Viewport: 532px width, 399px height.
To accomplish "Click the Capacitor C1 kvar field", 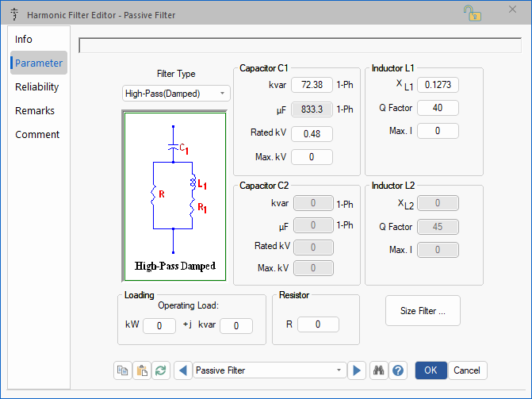I will (x=312, y=85).
